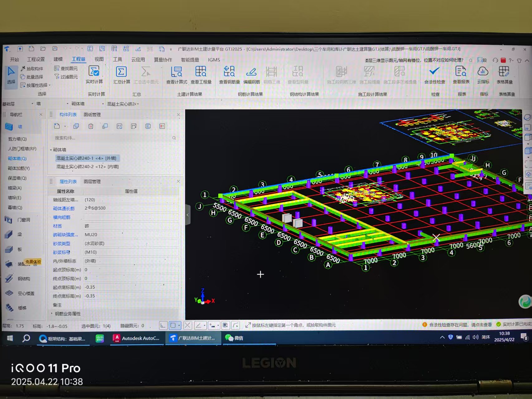Open 云指标 cloud indicators

(x=483, y=75)
